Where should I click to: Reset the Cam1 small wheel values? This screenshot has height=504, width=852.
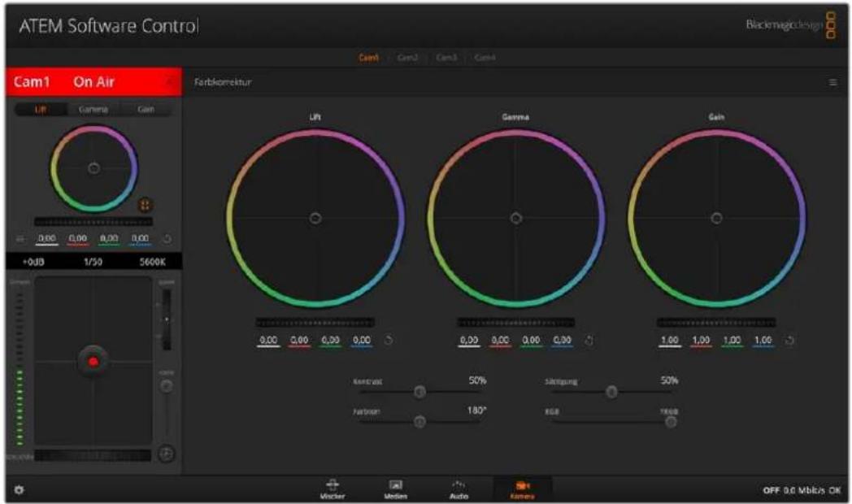tap(167, 239)
